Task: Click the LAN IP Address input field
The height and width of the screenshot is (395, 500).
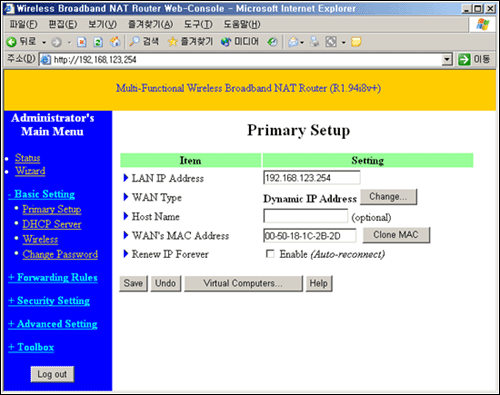Action: pyautogui.click(x=312, y=178)
